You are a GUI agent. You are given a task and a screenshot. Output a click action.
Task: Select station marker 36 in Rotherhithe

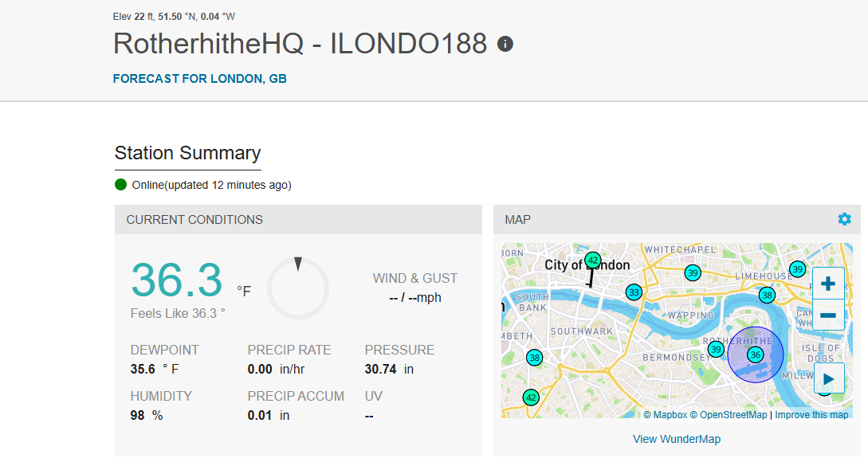click(x=755, y=354)
